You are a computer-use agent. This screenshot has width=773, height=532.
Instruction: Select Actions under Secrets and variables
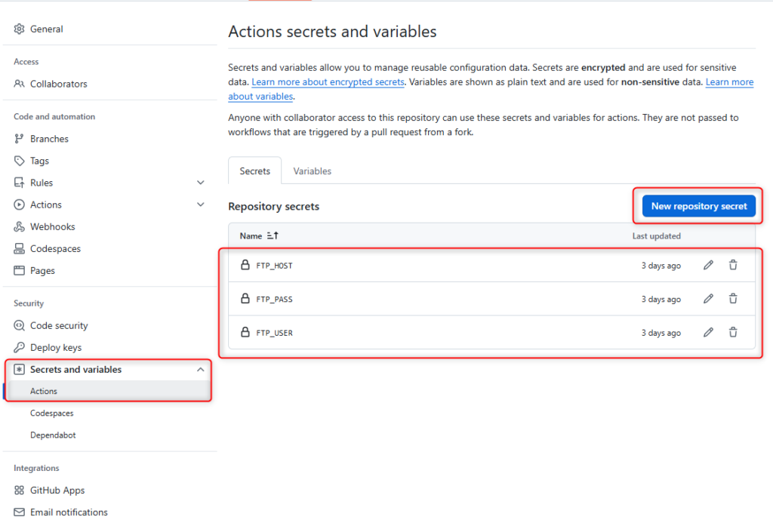(107, 391)
